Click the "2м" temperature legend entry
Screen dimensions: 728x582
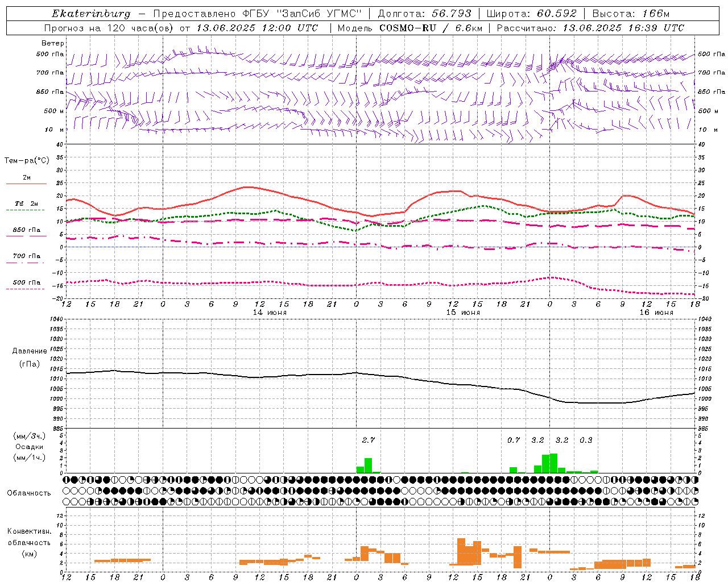[27, 178]
